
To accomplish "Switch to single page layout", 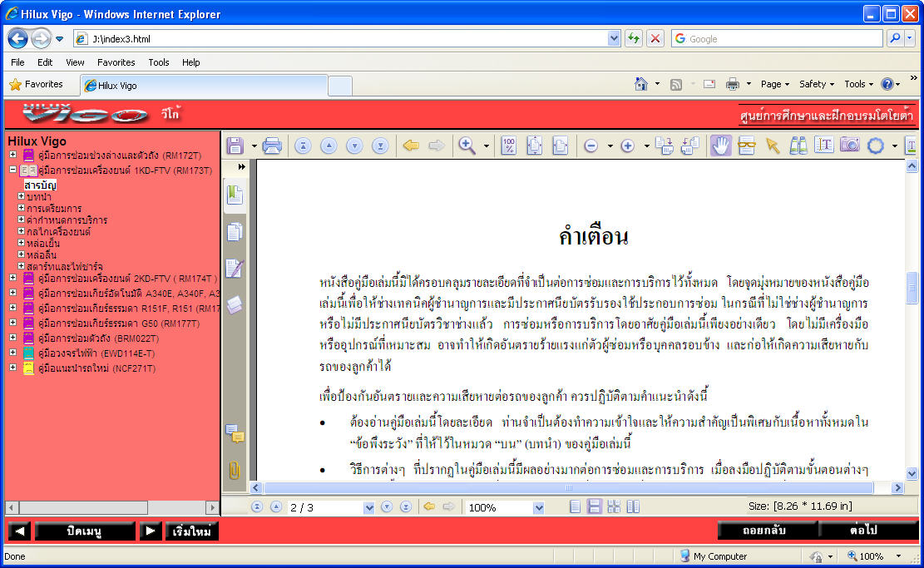I will click(576, 506).
